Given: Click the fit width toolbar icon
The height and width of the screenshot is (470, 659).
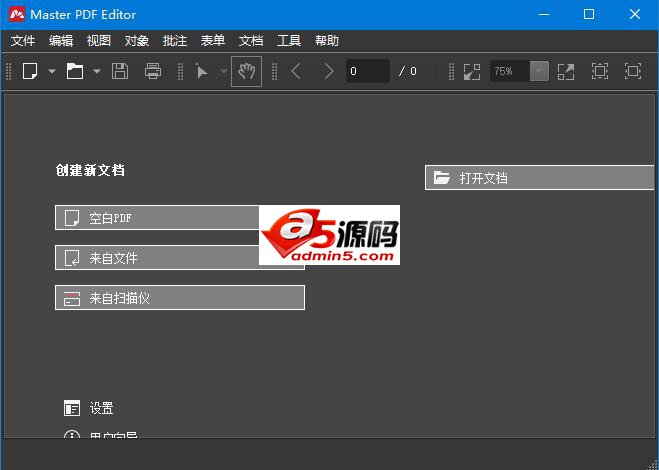Looking at the screenshot, I should pos(633,71).
